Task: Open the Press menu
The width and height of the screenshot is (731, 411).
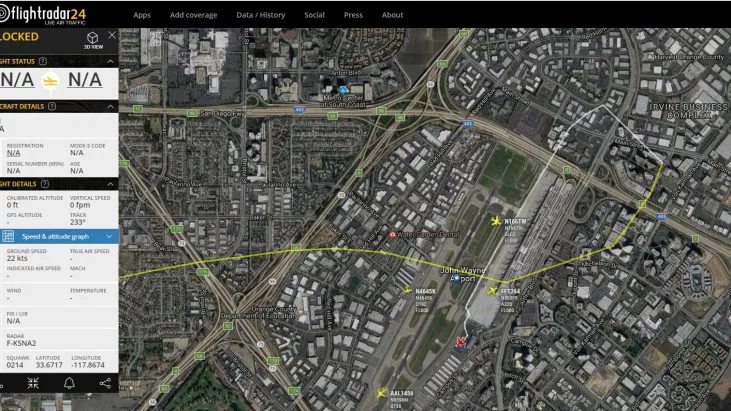Action: point(353,15)
